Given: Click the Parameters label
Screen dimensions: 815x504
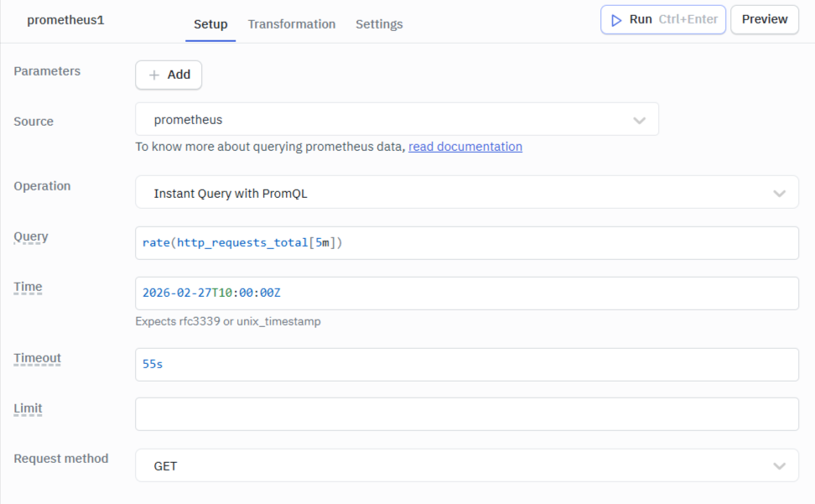Looking at the screenshot, I should (47, 71).
